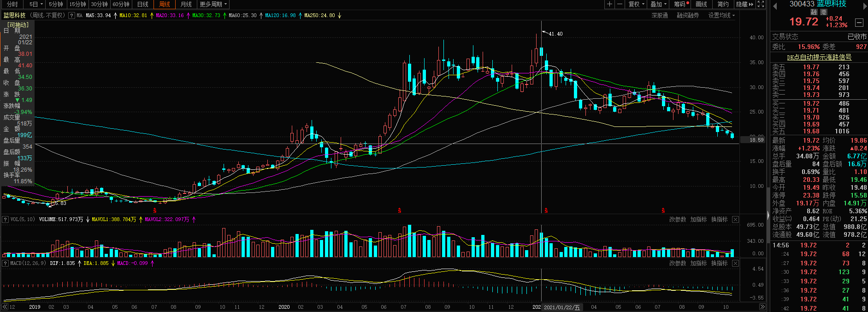
Task: Open the MA help question-mark icon
Action: tap(71, 15)
